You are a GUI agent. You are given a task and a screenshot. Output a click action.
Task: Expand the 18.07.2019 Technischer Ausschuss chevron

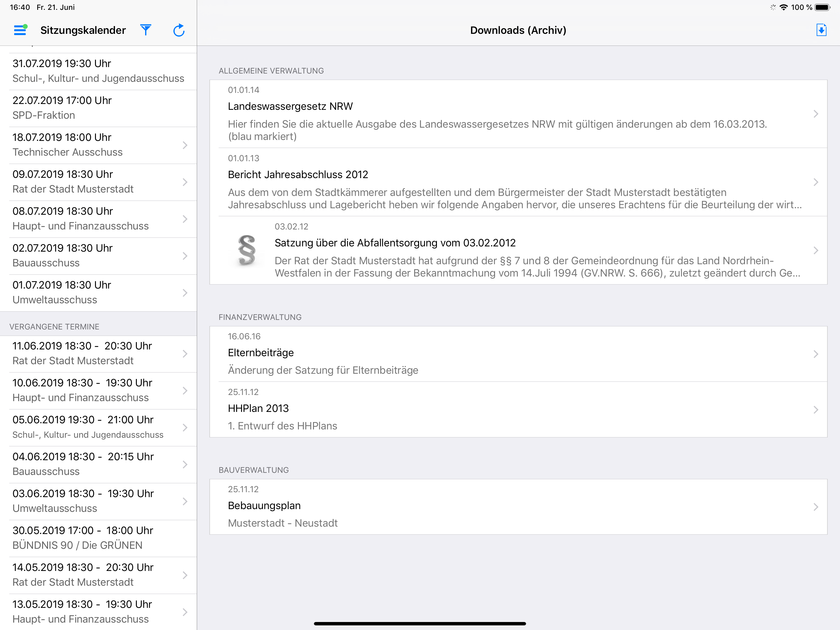(185, 145)
